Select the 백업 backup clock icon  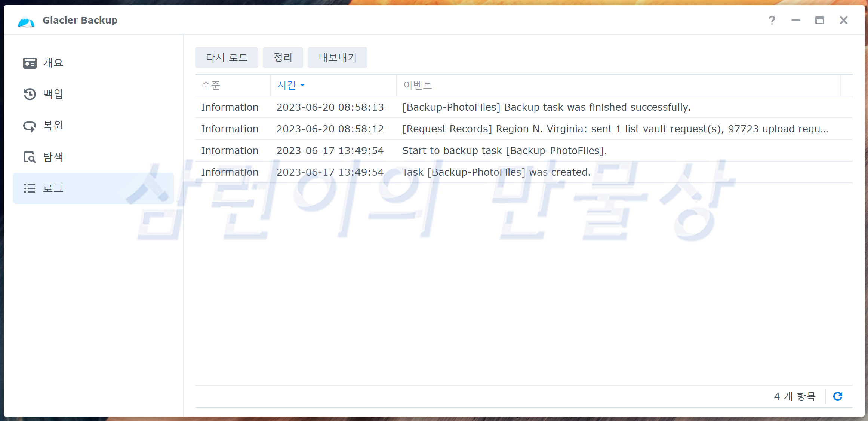30,94
